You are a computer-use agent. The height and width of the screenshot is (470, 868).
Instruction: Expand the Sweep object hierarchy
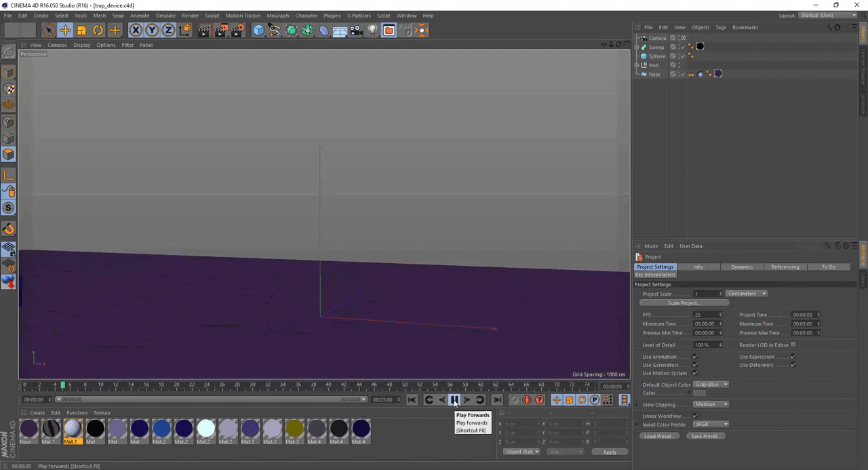(x=637, y=47)
